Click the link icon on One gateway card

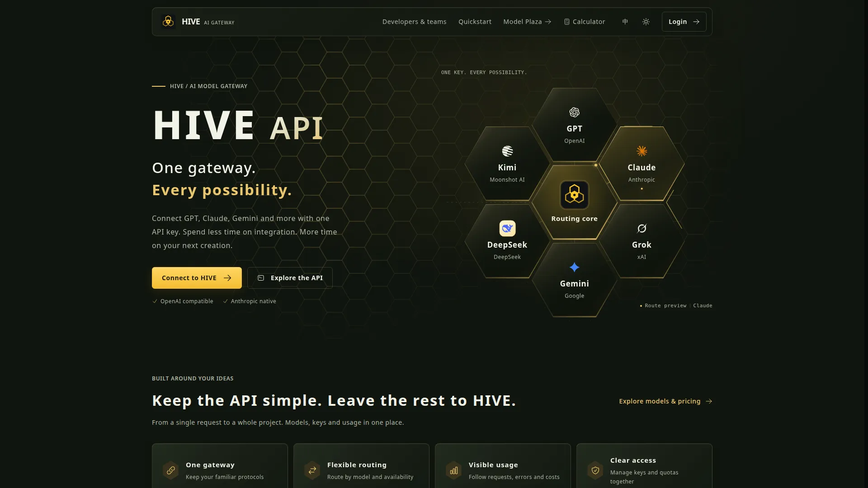[x=171, y=470]
